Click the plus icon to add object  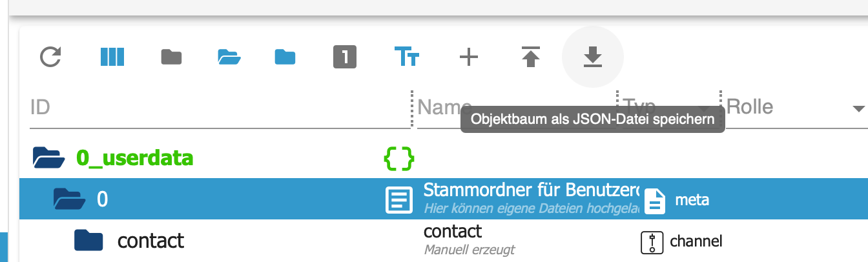pos(468,57)
